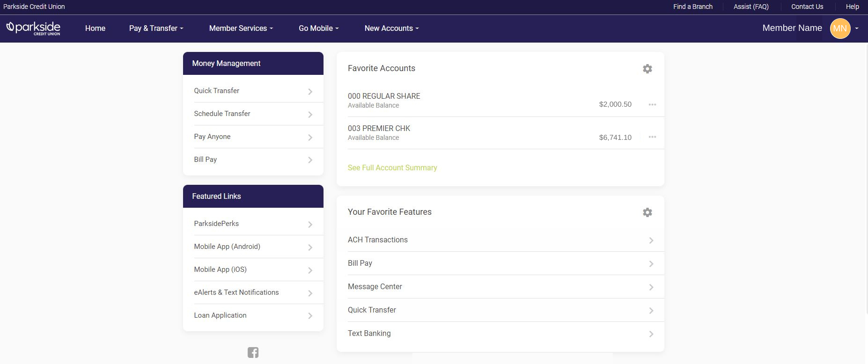Click the $6,741.10 available balance

coord(615,137)
